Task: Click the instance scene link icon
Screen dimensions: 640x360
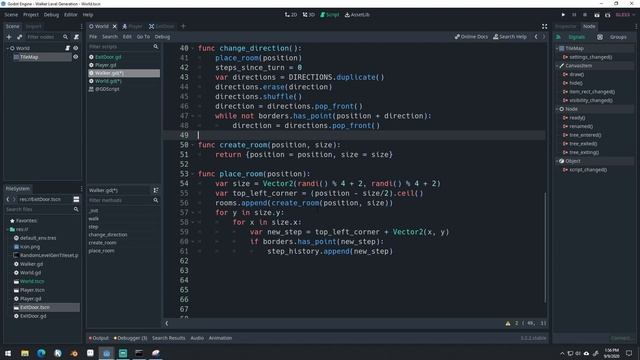Action: coord(20,37)
